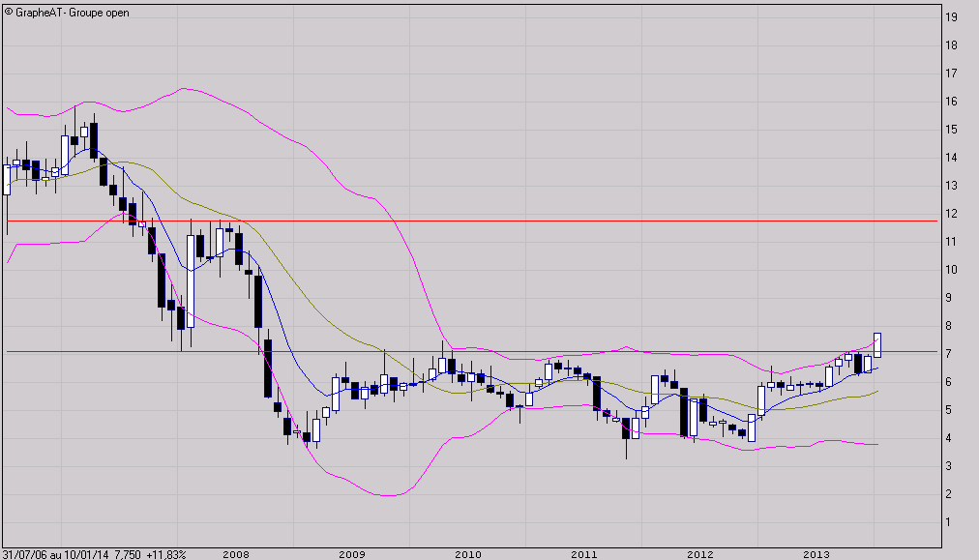Click price scale label 2
The image size is (979, 560).
point(948,494)
